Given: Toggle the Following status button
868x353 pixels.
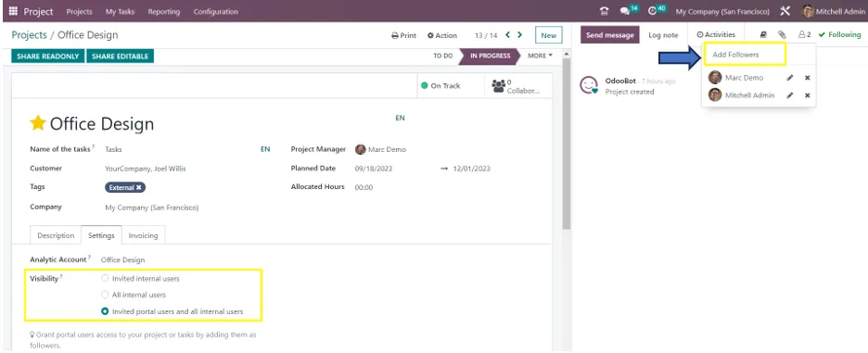Looking at the screenshot, I should (839, 35).
